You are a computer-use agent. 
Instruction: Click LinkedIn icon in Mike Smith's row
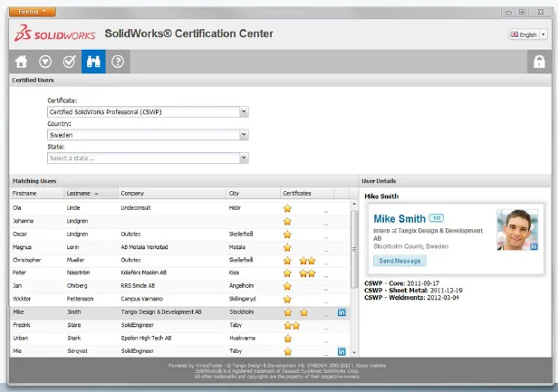[342, 312]
